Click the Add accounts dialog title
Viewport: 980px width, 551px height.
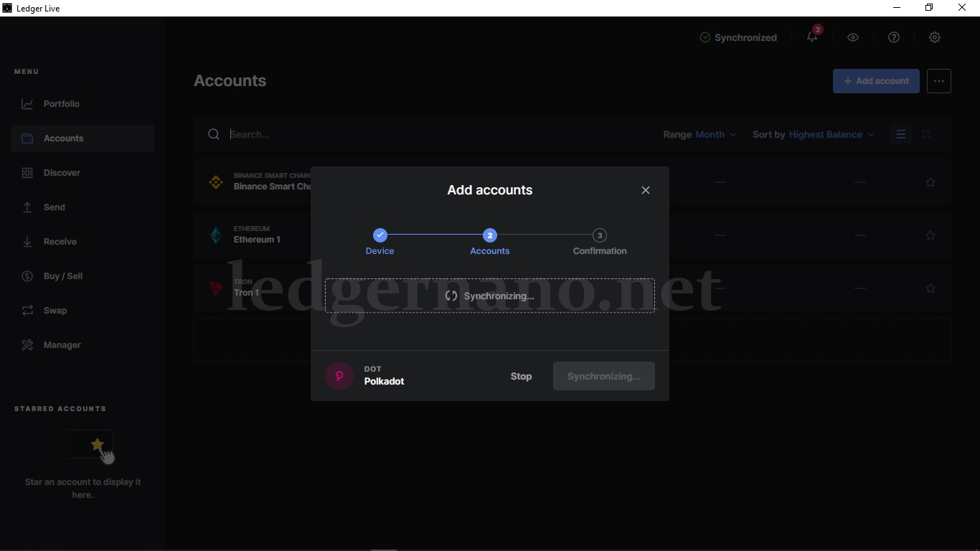(490, 190)
